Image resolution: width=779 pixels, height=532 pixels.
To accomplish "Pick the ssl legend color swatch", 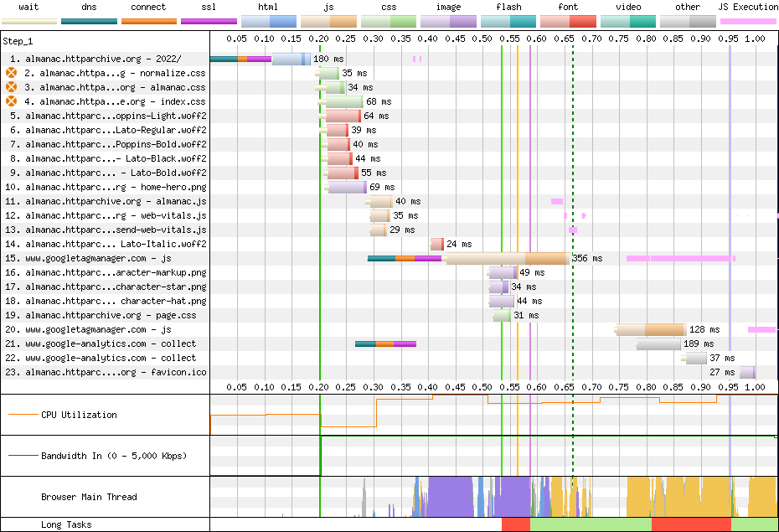I will (209, 21).
